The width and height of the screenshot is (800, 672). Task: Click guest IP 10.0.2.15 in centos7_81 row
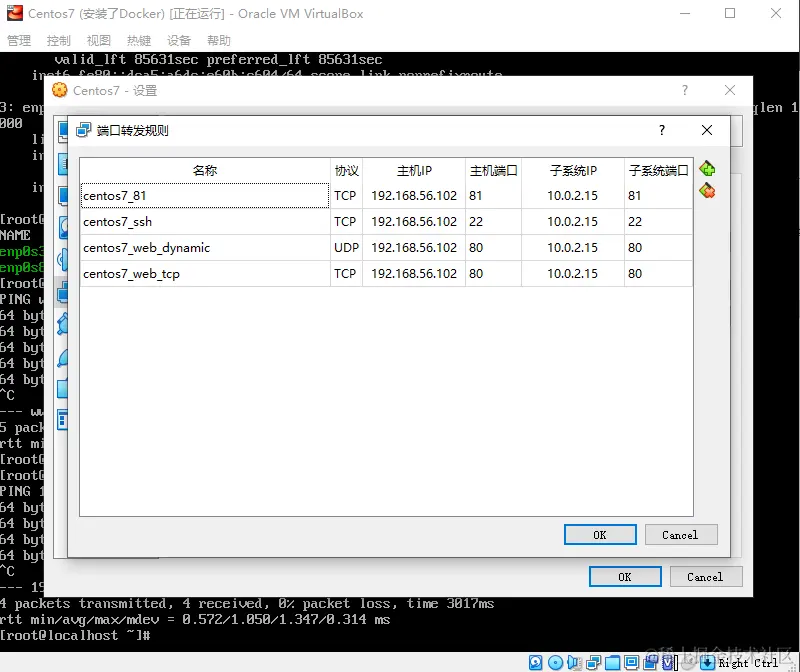572,196
